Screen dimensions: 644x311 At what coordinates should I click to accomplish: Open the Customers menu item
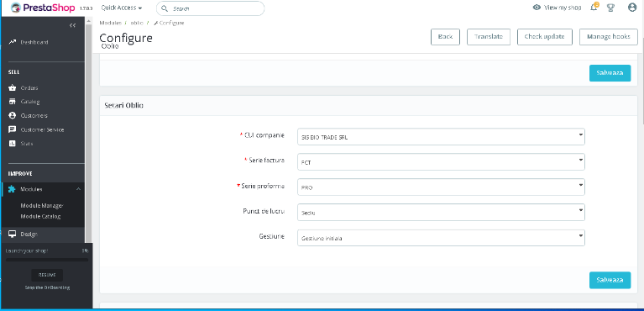(x=34, y=116)
